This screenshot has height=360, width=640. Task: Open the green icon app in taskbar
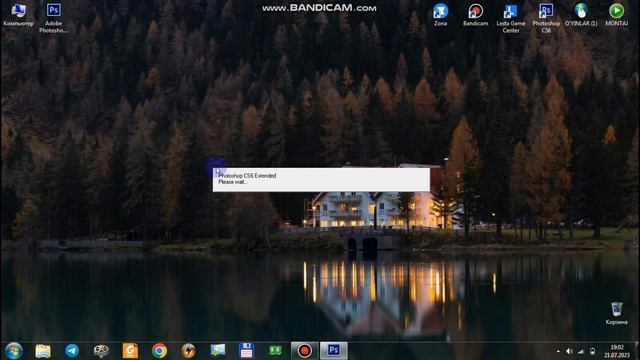tap(276, 351)
